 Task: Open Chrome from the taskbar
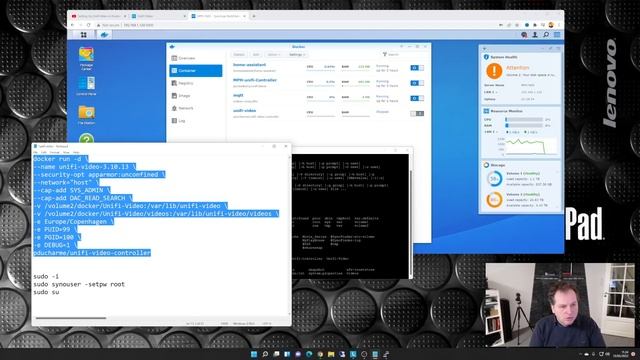tap(320, 354)
